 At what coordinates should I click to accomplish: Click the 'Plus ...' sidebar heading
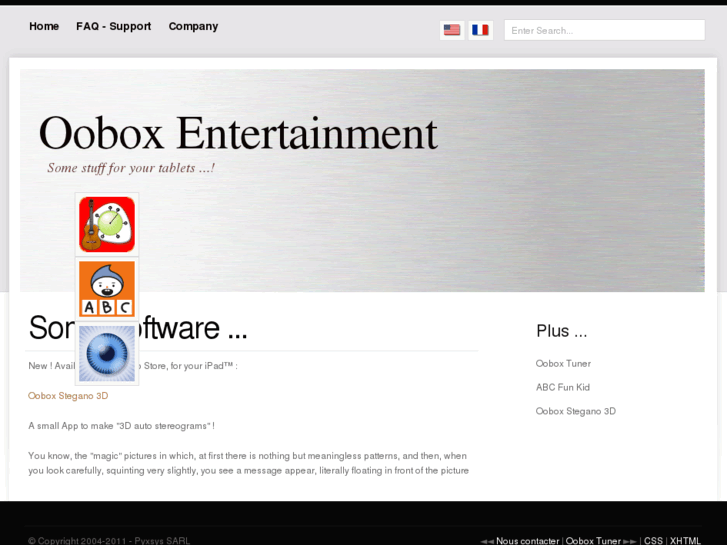pyautogui.click(x=561, y=331)
